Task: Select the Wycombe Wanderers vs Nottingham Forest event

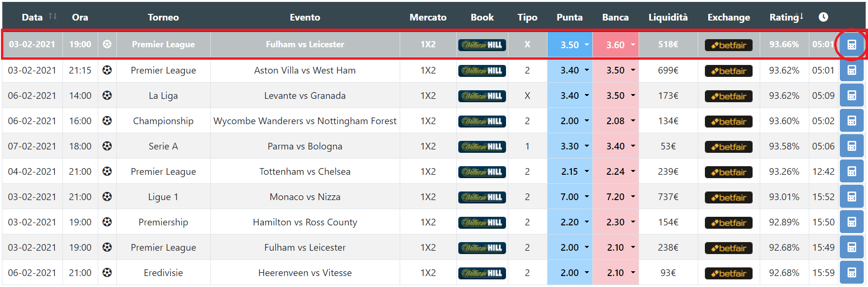Action: 305,121
